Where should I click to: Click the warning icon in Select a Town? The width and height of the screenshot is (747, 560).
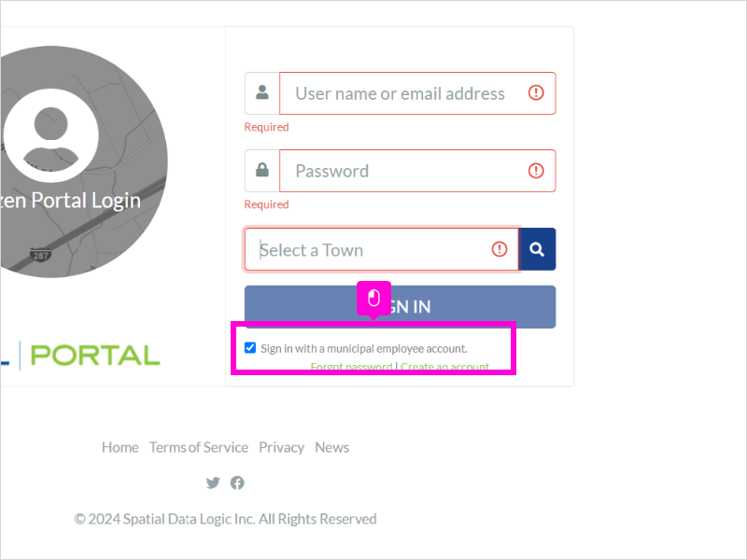pyautogui.click(x=500, y=248)
